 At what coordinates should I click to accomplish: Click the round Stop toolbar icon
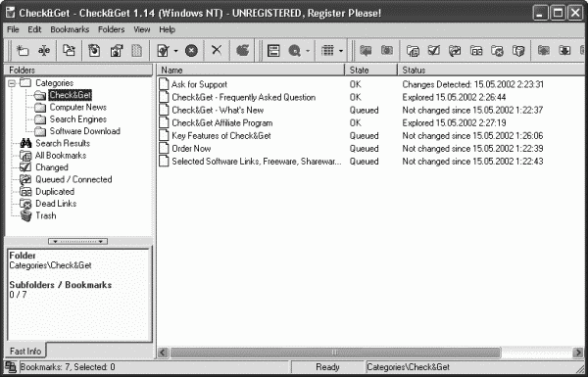click(191, 51)
